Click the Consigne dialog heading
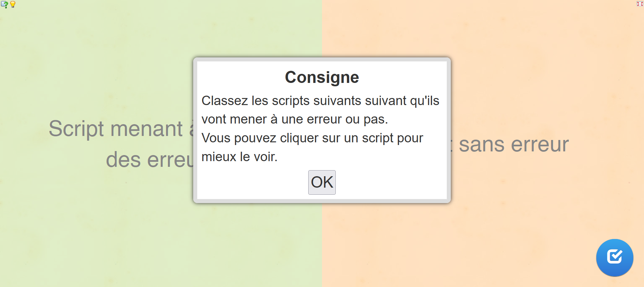The image size is (644, 287). pyautogui.click(x=322, y=77)
